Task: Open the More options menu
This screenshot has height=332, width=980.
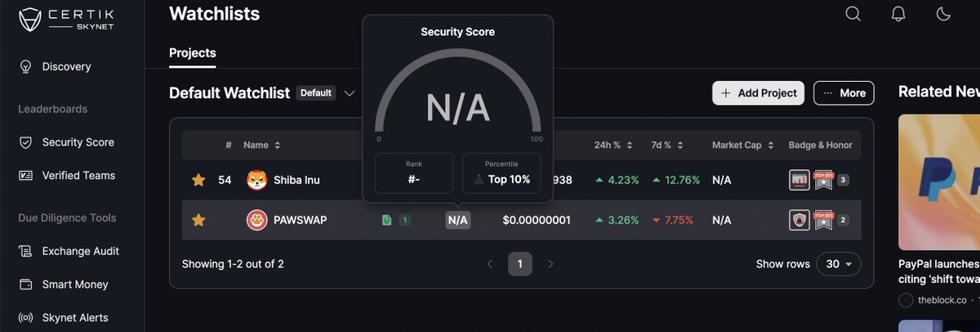Action: (x=844, y=93)
